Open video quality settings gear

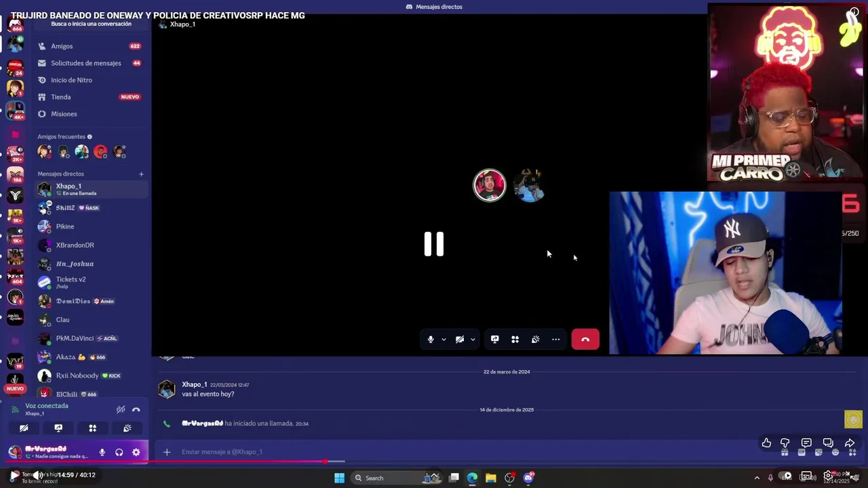(x=828, y=476)
